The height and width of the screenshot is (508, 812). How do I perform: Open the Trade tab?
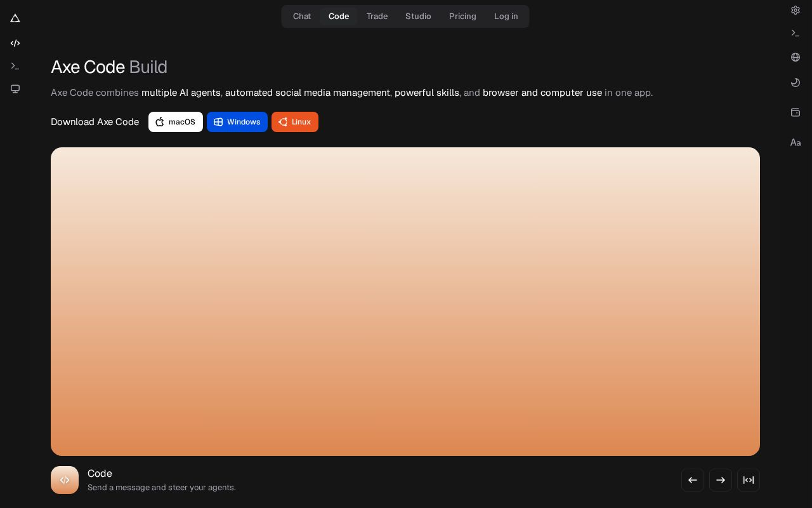(377, 17)
